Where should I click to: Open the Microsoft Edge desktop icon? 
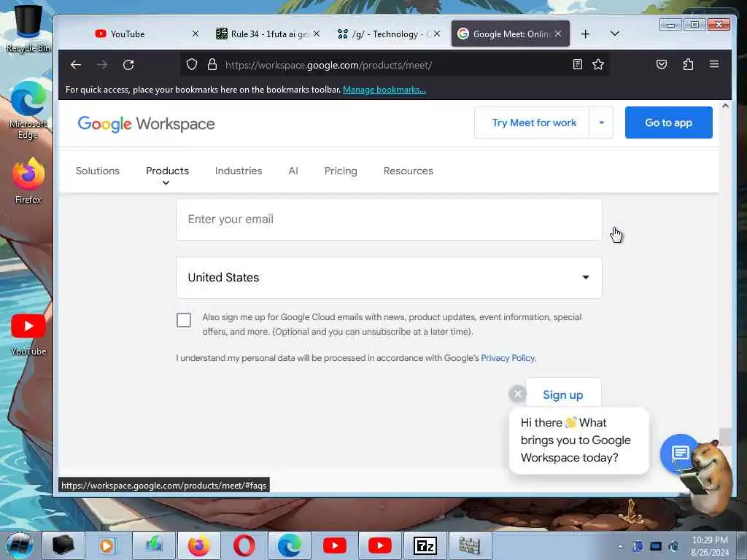[x=28, y=111]
